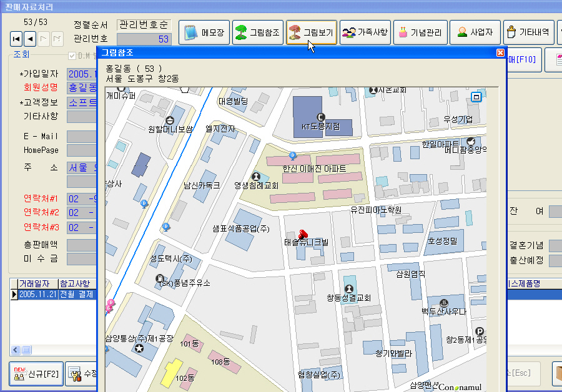Click the 전월 결제 cell
The height and width of the screenshot is (392, 562).
click(77, 294)
